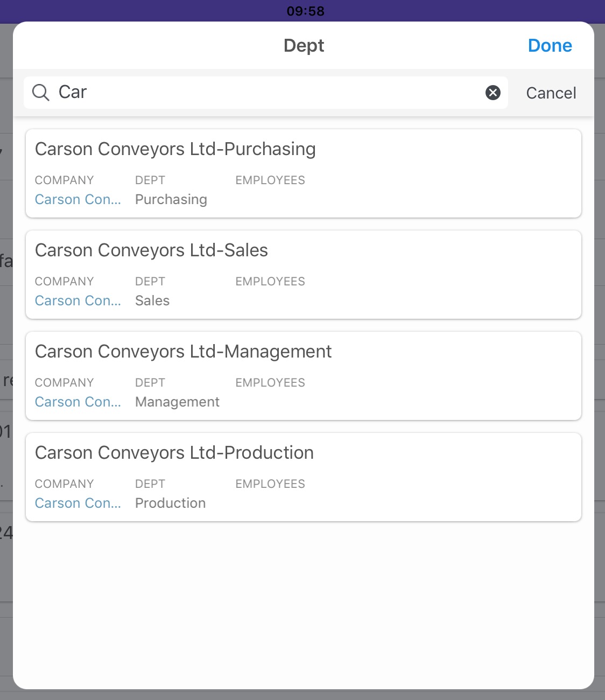Pick the Carson Conveyors Ltd-Management record

coord(183,352)
